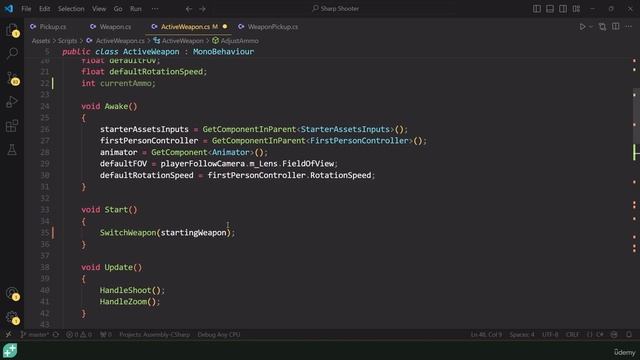Open the File menu
The image size is (640, 360).
tap(26, 9)
